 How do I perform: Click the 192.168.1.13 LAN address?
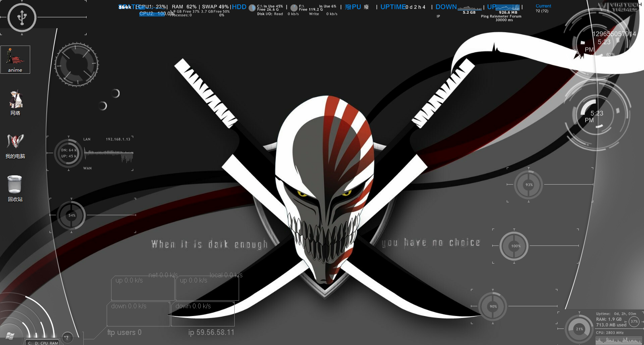(118, 139)
